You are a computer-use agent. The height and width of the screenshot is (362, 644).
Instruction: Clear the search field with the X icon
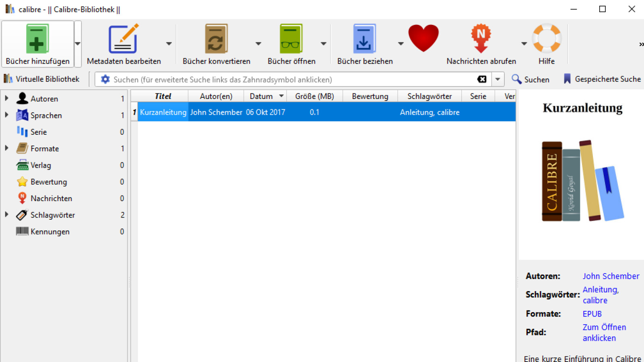point(482,79)
